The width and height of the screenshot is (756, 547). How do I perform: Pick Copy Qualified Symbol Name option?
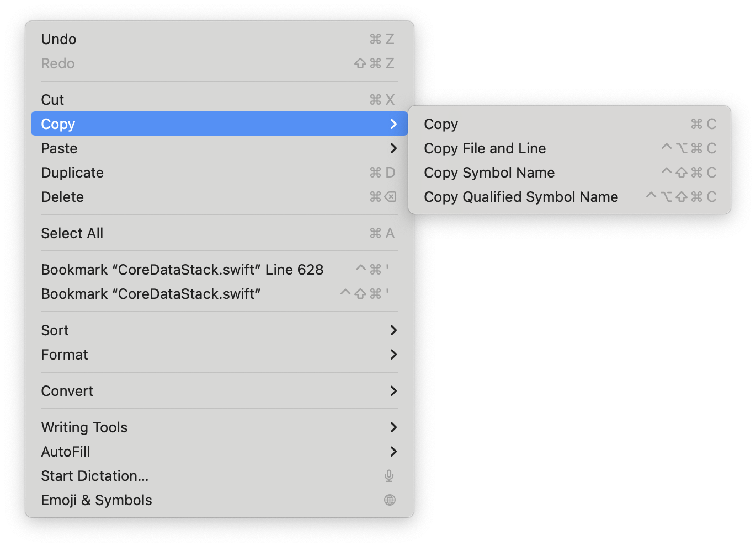click(x=521, y=197)
